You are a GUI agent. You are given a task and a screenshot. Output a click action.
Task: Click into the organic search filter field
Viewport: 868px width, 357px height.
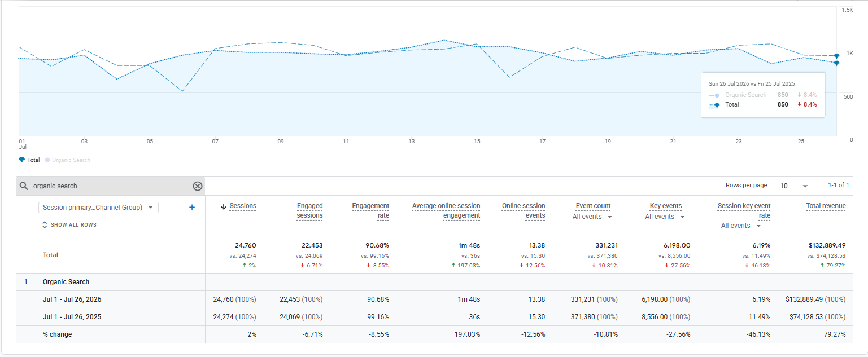pyautogui.click(x=110, y=186)
